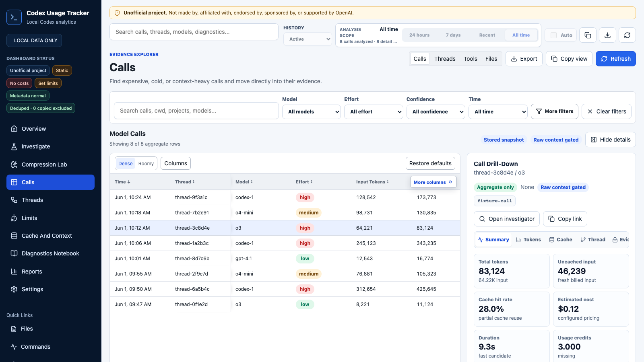Open the History Active dropdown
This screenshot has width=644, height=362.
coord(308,39)
